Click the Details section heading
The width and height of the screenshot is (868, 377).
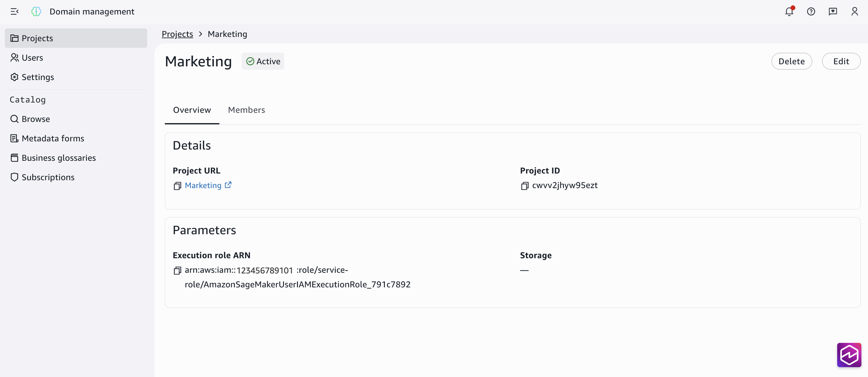(x=192, y=145)
